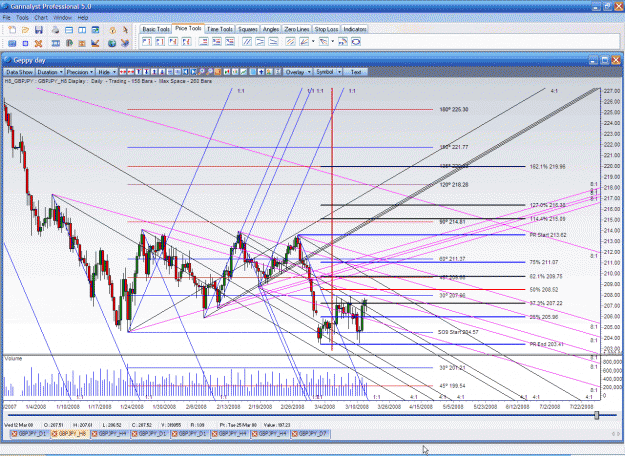This screenshot has width=625, height=456.
Task: Switch to the Basic Tools tab
Action: tap(156, 29)
